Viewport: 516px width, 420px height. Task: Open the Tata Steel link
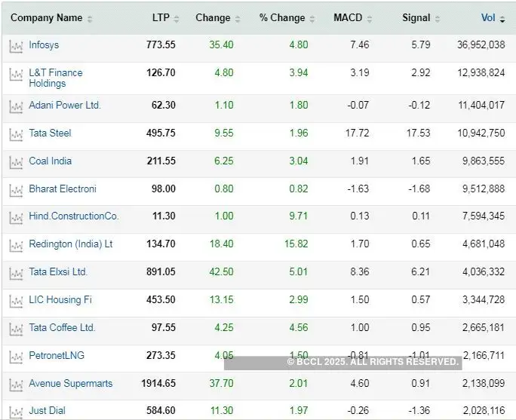tap(50, 133)
